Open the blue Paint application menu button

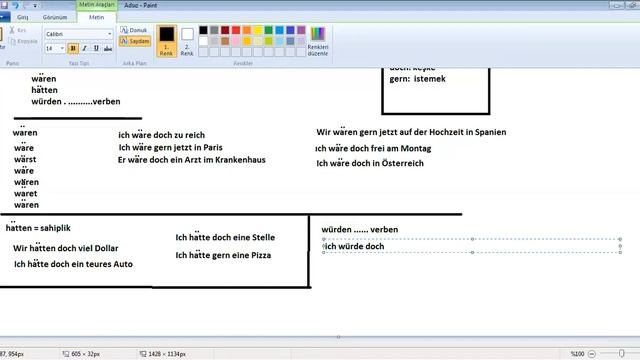pos(4,17)
